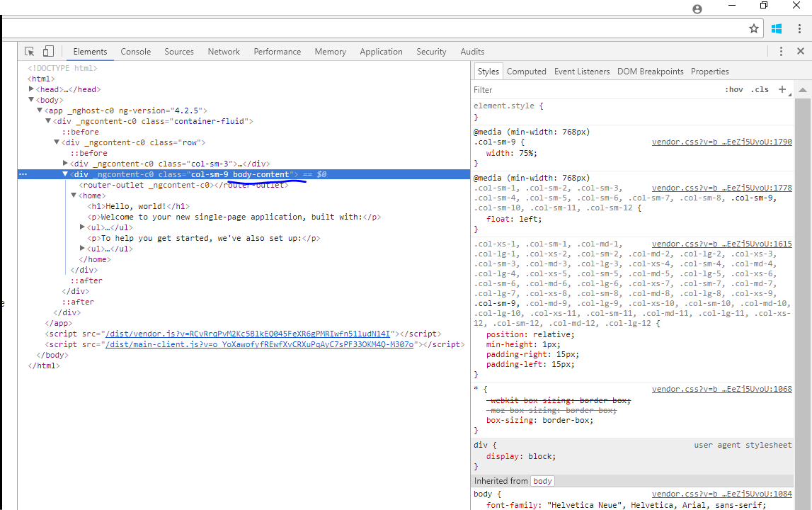Image resolution: width=812 pixels, height=510 pixels.
Task: Bookmark this page with the star icon
Action: click(x=754, y=28)
